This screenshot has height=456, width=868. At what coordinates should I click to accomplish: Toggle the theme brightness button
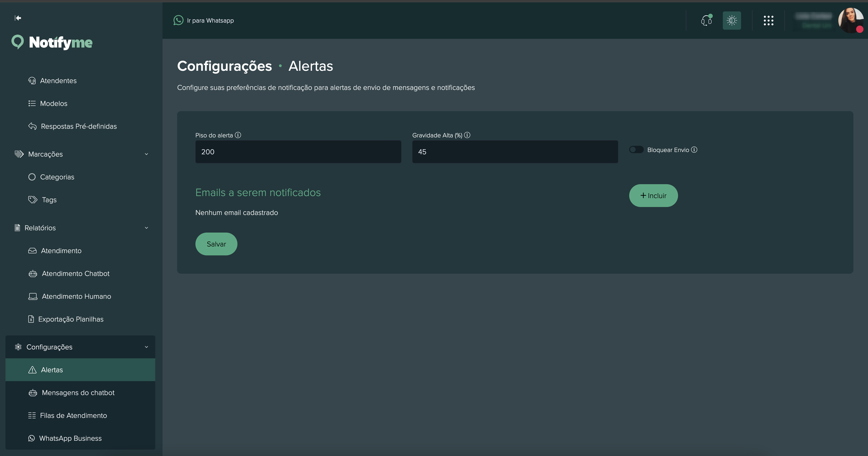tap(731, 20)
